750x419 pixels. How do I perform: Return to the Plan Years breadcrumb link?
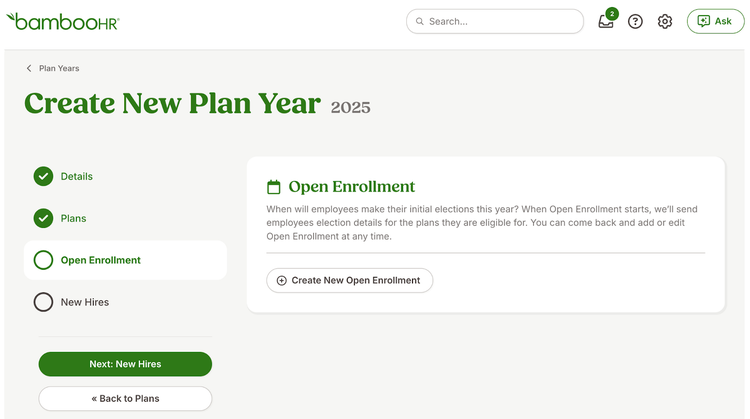click(59, 68)
